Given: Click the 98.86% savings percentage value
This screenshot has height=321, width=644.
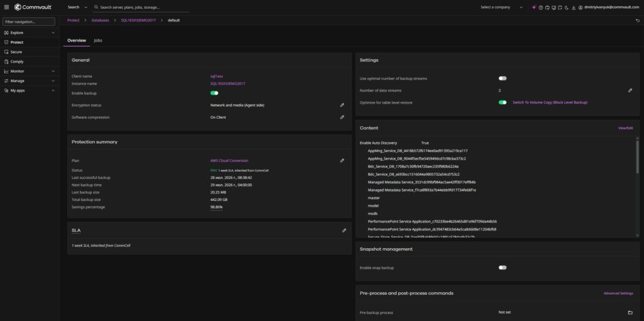Looking at the screenshot, I should click(216, 207).
